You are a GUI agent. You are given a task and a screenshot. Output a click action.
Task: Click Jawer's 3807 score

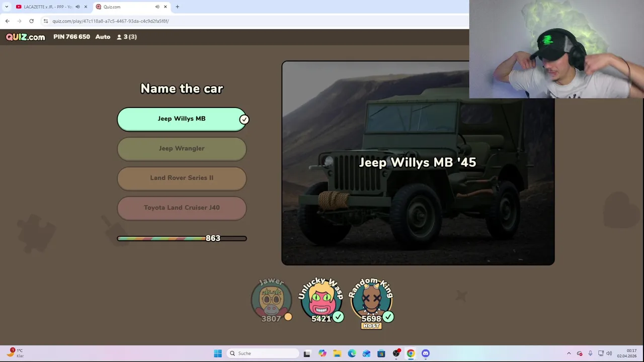pos(271,318)
